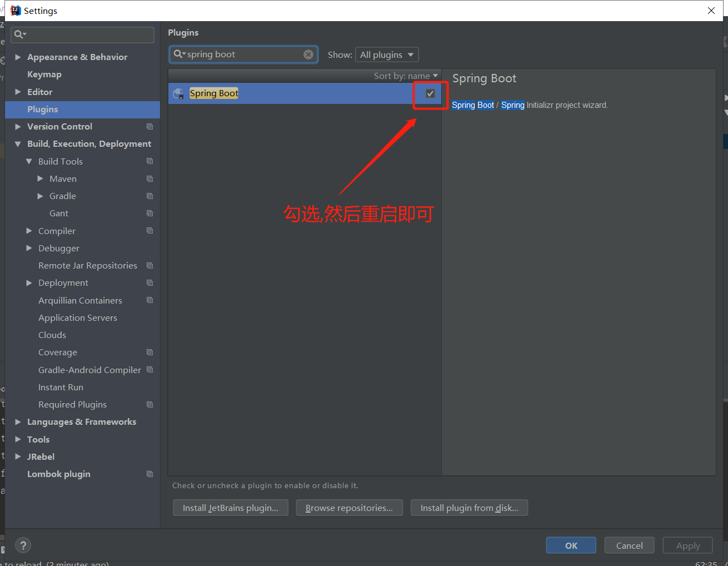
Task: Click the magnifier icon in the plugins search box
Action: (x=178, y=54)
